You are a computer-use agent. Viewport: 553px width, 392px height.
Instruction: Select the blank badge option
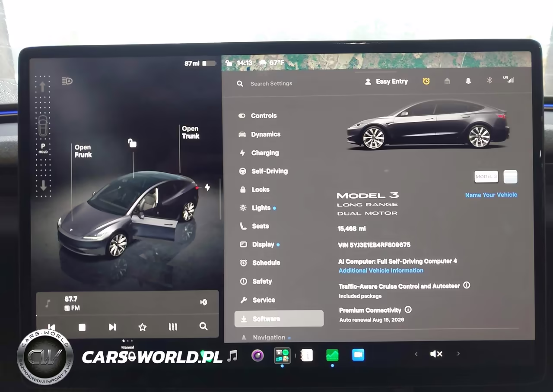[510, 177]
